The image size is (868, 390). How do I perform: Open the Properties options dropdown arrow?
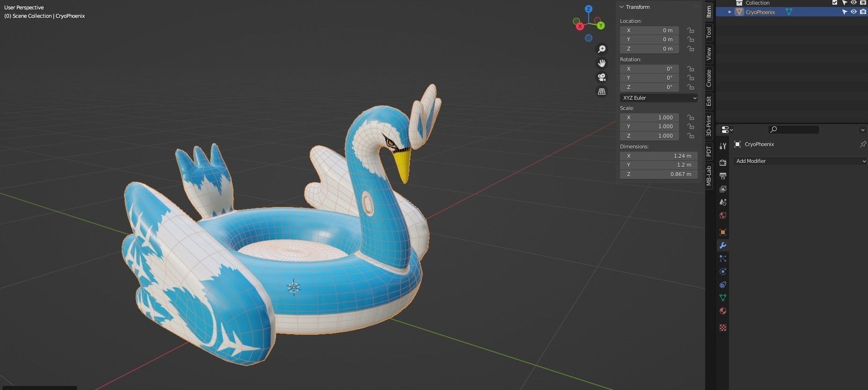point(862,130)
